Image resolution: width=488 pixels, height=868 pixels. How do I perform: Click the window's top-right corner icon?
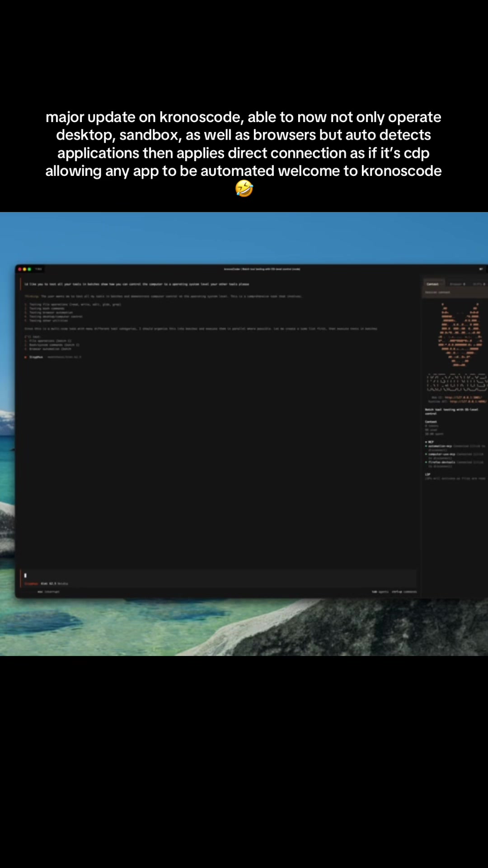click(481, 269)
